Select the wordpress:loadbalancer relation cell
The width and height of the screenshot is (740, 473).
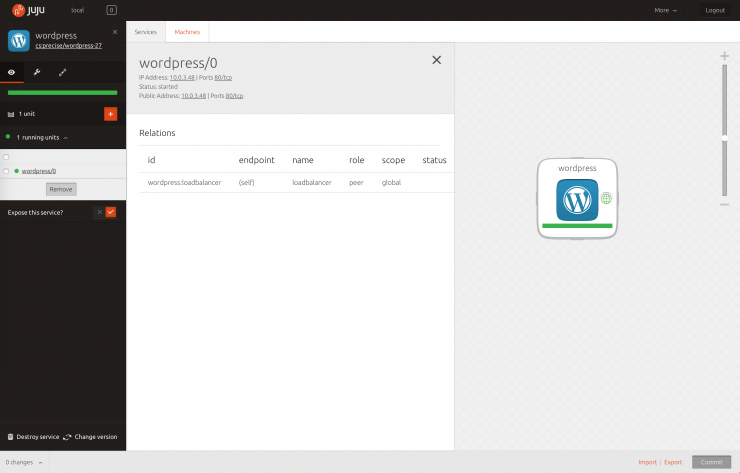184,183
